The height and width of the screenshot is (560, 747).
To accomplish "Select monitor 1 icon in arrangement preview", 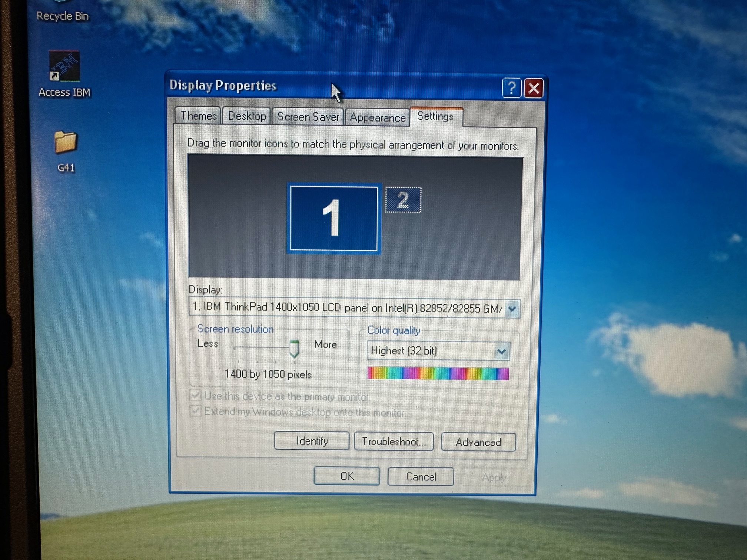I will (x=333, y=219).
